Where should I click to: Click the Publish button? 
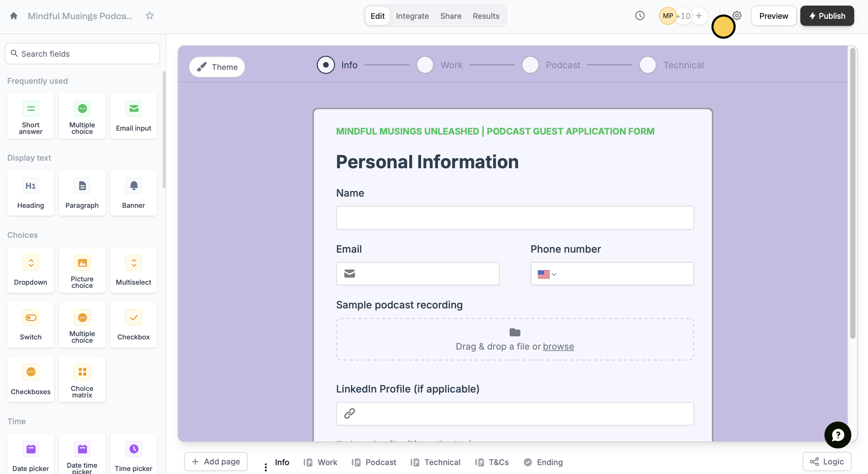pyautogui.click(x=826, y=16)
